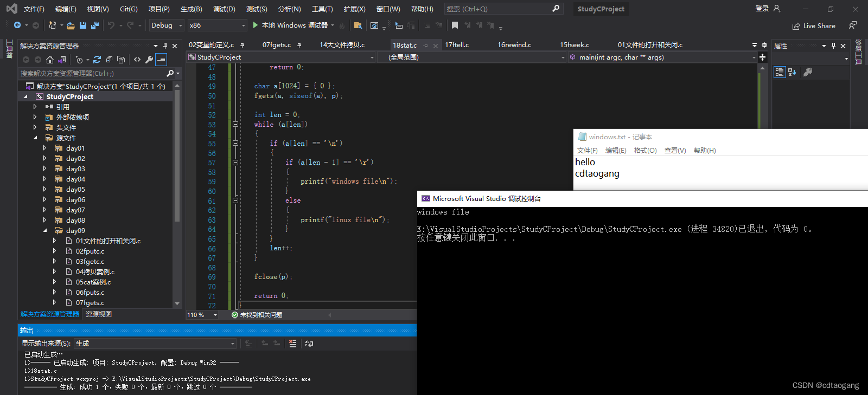Open the main(int argc, char ** args) dropdown
The height and width of the screenshot is (395, 868).
(662, 57)
